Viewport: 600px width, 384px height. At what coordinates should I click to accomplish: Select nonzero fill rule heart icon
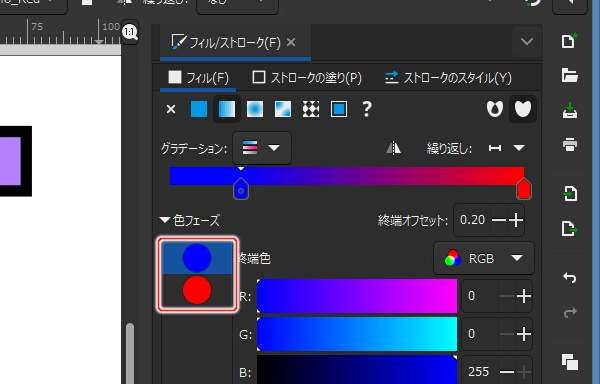pos(523,109)
